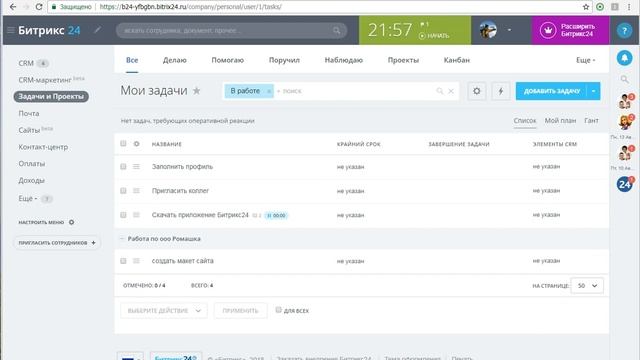
Task: Sort by the Крайний срок column header
Action: coord(359,144)
